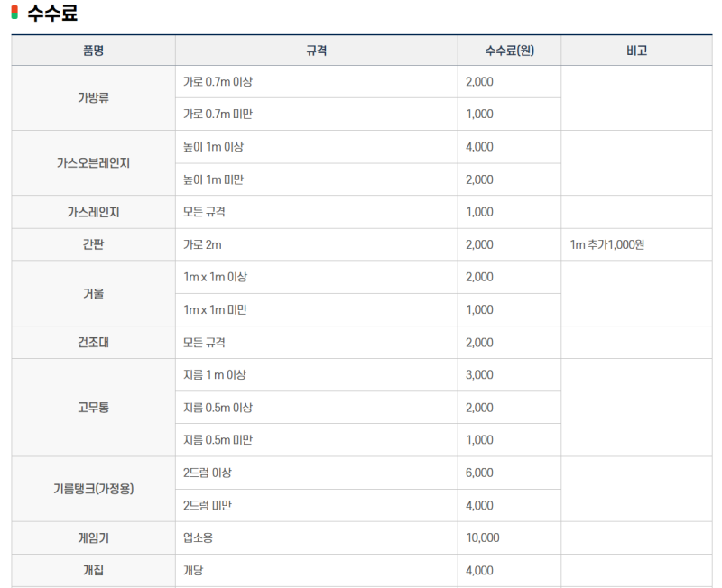Select the 건조대 item cell
722x588 pixels.
point(94,343)
